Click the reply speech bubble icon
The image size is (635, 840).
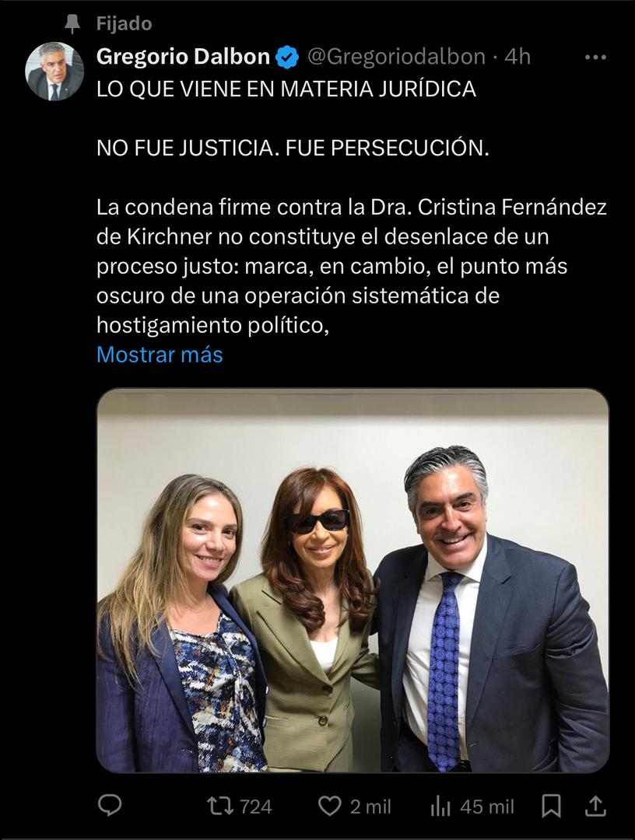tap(111, 806)
